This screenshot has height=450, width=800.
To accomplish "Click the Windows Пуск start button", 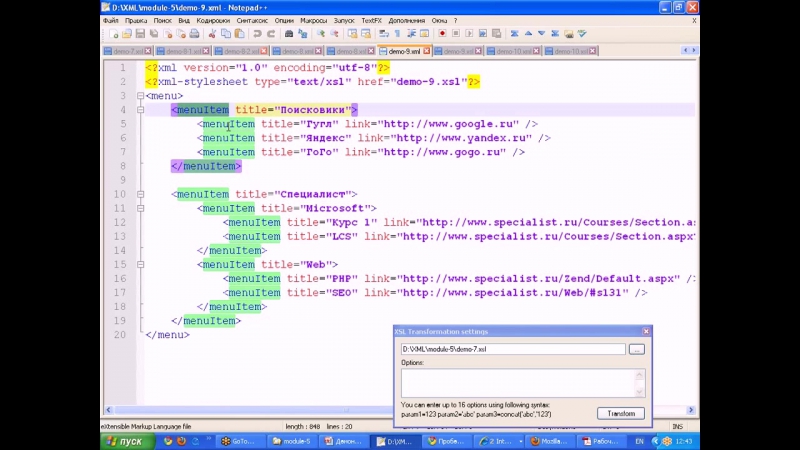I will click(127, 441).
